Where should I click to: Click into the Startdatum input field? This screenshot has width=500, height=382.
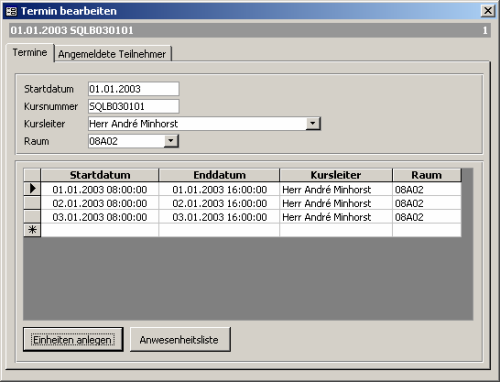133,89
